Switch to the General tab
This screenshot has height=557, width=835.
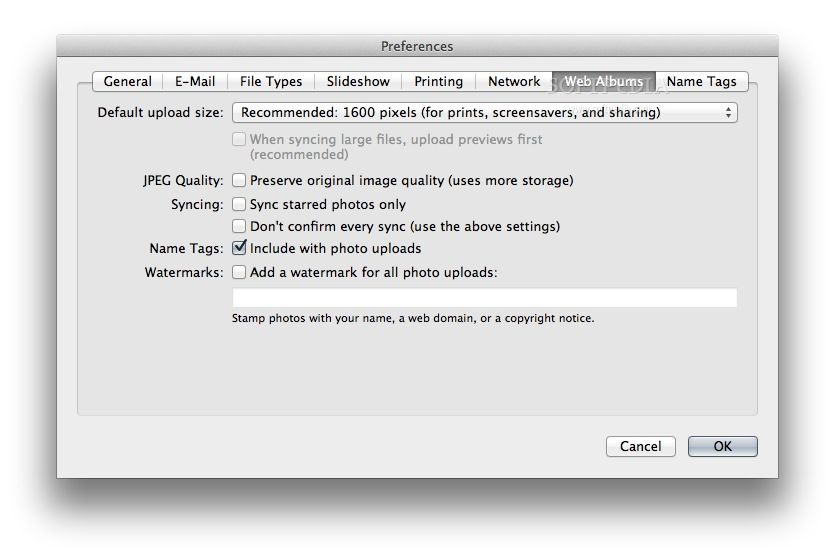tap(127, 81)
